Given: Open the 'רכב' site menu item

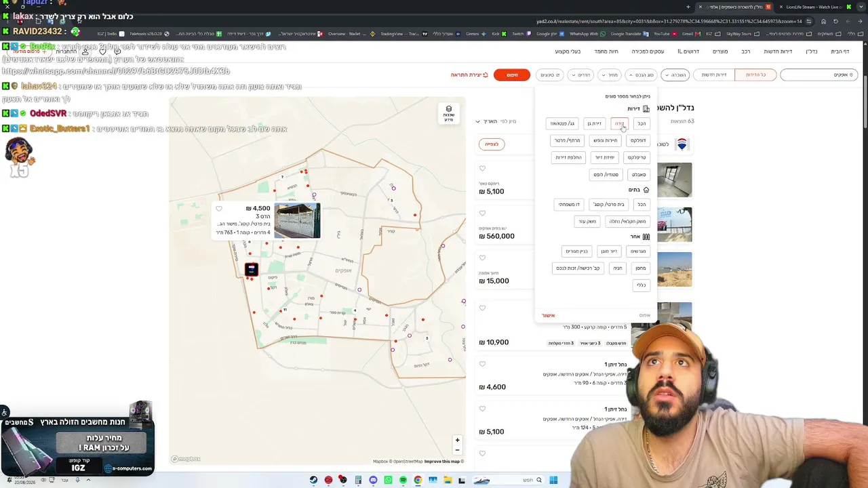Looking at the screenshot, I should tap(745, 52).
